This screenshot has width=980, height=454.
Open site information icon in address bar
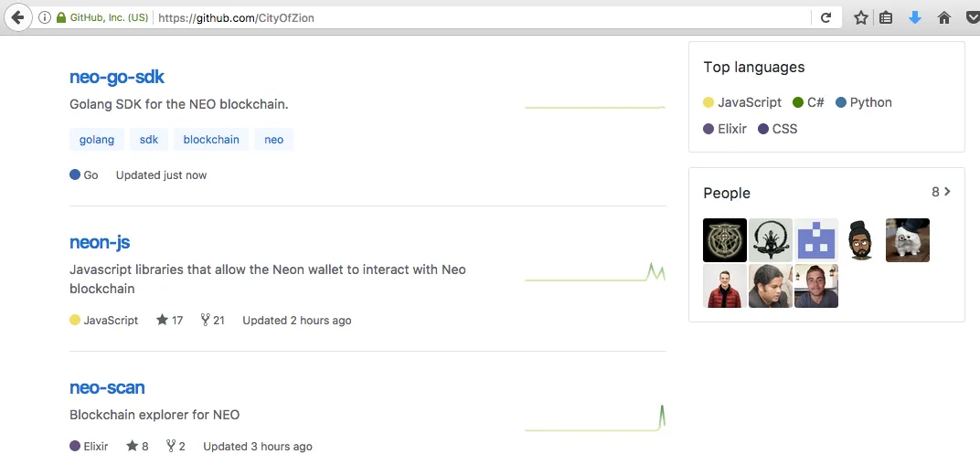tap(45, 17)
